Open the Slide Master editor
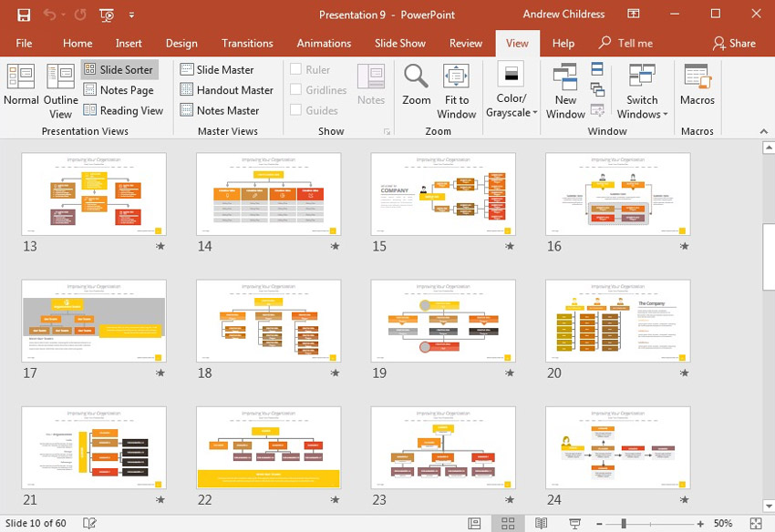 (x=226, y=69)
